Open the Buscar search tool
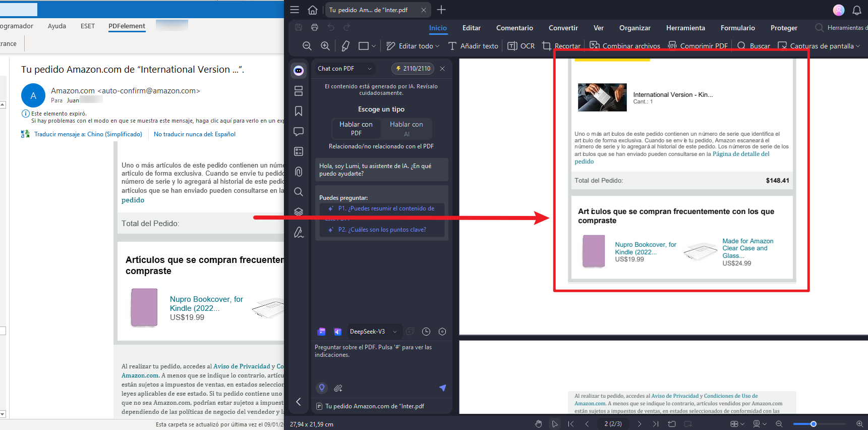This screenshot has height=430, width=868. 754,46
